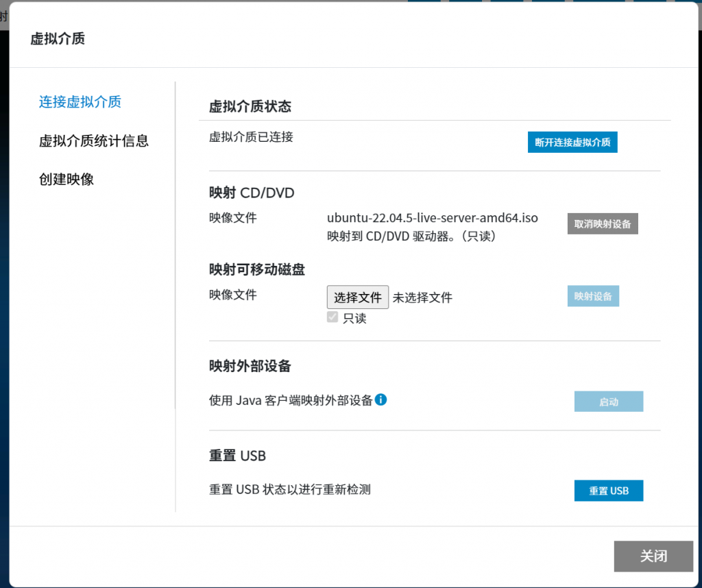Image resolution: width=702 pixels, height=588 pixels.
Task: Click the 映射 CD/DVD section heading
Action: [x=252, y=193]
